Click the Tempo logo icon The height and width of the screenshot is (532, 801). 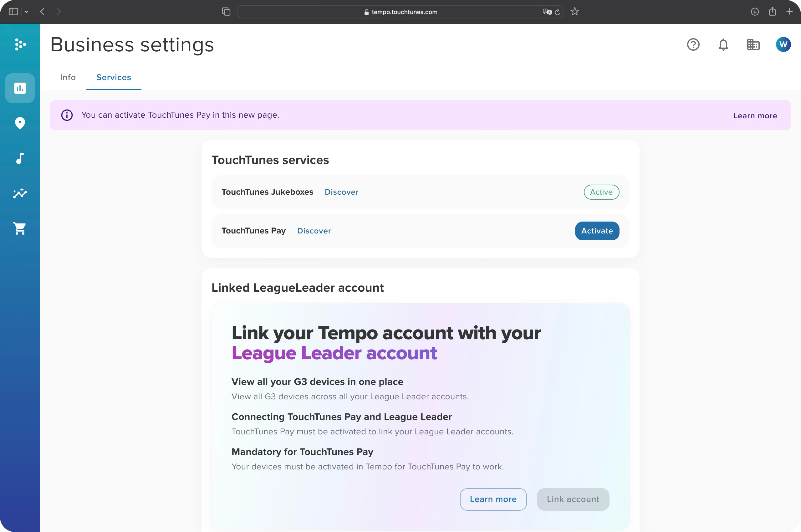pos(20,44)
